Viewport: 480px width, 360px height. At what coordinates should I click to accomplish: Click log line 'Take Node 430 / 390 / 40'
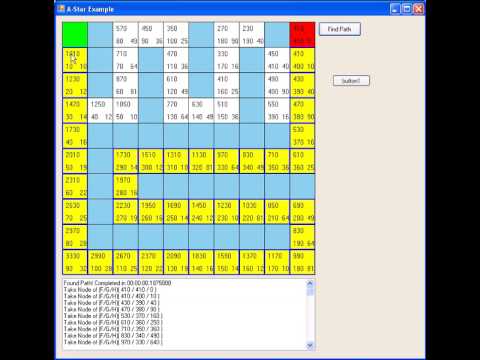[x=112, y=303]
